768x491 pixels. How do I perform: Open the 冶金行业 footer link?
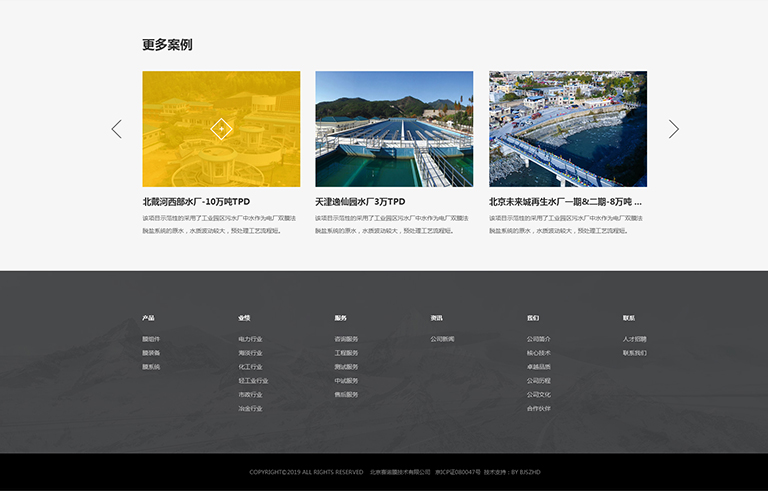[x=250, y=409]
